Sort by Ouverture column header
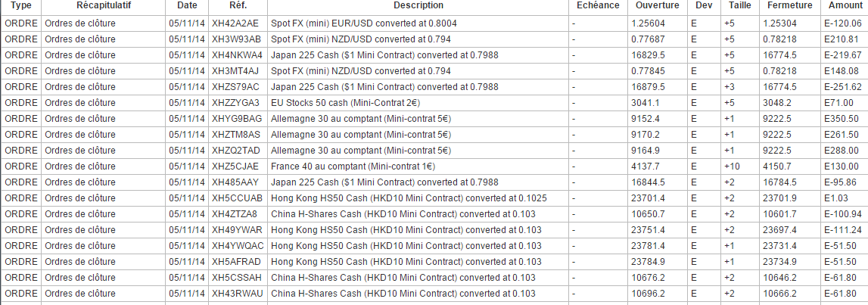This screenshot has height=305, width=868. coord(657,5)
